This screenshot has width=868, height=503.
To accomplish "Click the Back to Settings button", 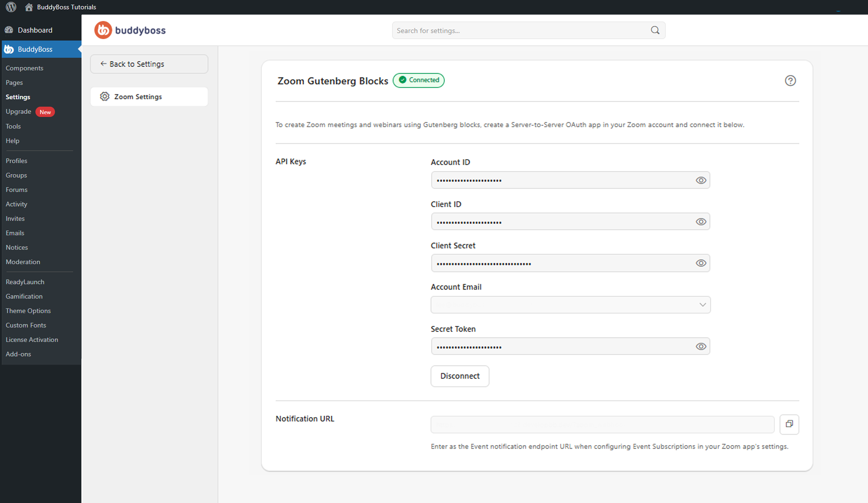I will click(x=149, y=64).
